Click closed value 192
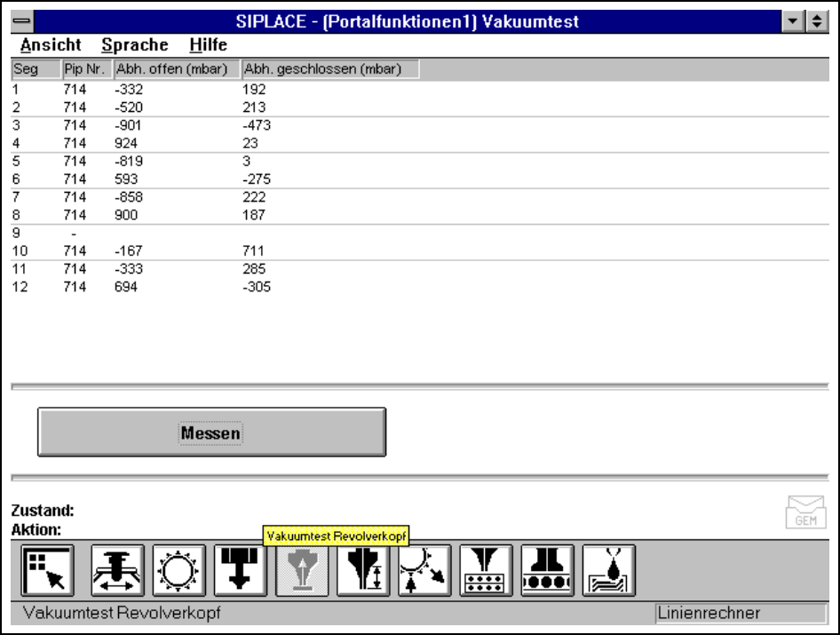This screenshot has height=635, width=840. point(254,90)
